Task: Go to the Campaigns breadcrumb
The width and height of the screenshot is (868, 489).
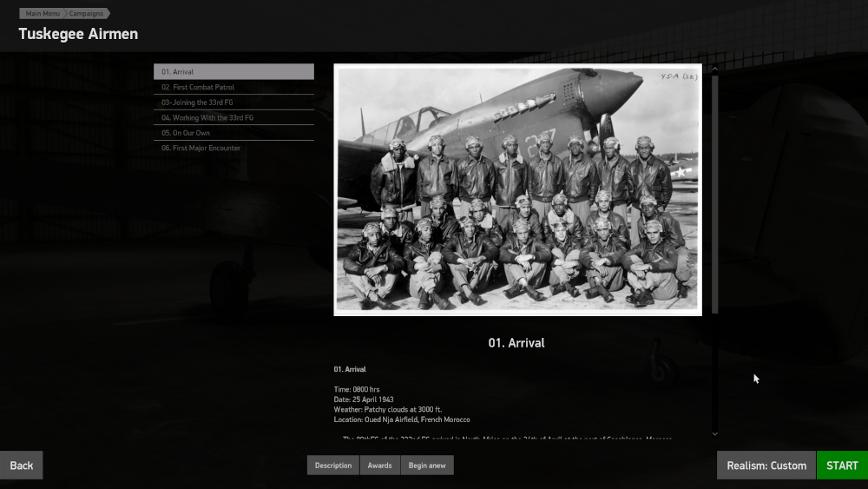Action: tap(87, 14)
